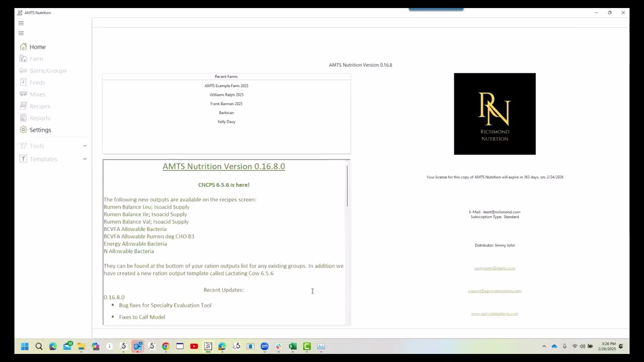The image size is (644, 362).
Task: Open recent farm Kelly Dairy
Action: pos(226,122)
